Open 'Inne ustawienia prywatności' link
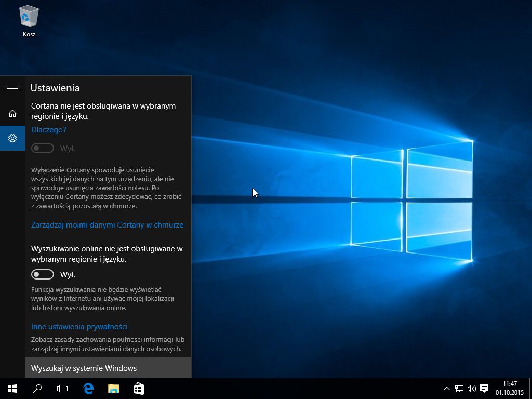This screenshot has width=532, height=399. click(79, 327)
